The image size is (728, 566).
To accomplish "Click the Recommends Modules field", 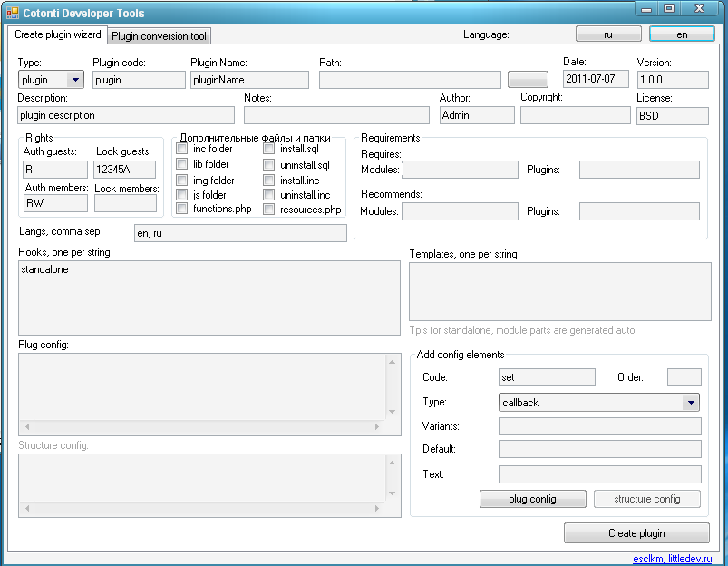I will (461, 211).
